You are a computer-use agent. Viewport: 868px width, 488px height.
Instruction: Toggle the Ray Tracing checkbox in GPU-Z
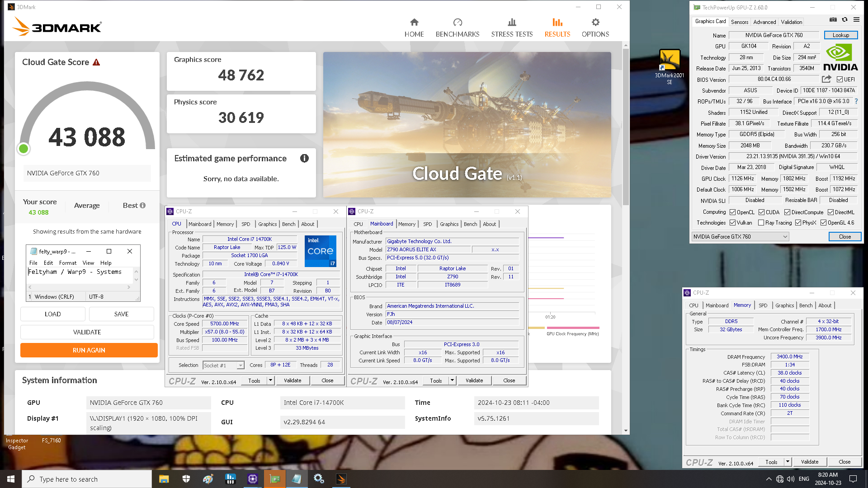[x=761, y=222]
